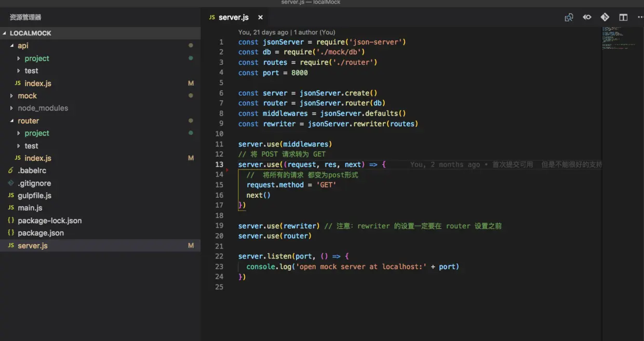644x341 pixels.
Task: Click the 资源管理器 explorer panel title
Action: click(25, 17)
